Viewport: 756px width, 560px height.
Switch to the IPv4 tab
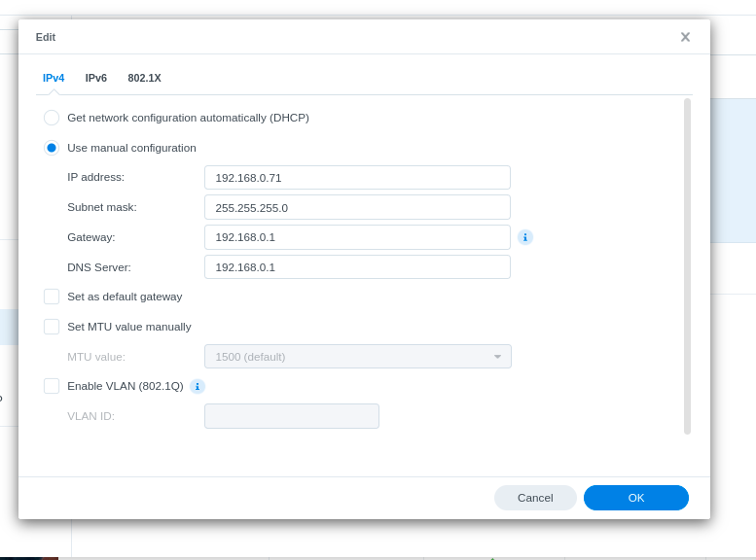point(54,78)
